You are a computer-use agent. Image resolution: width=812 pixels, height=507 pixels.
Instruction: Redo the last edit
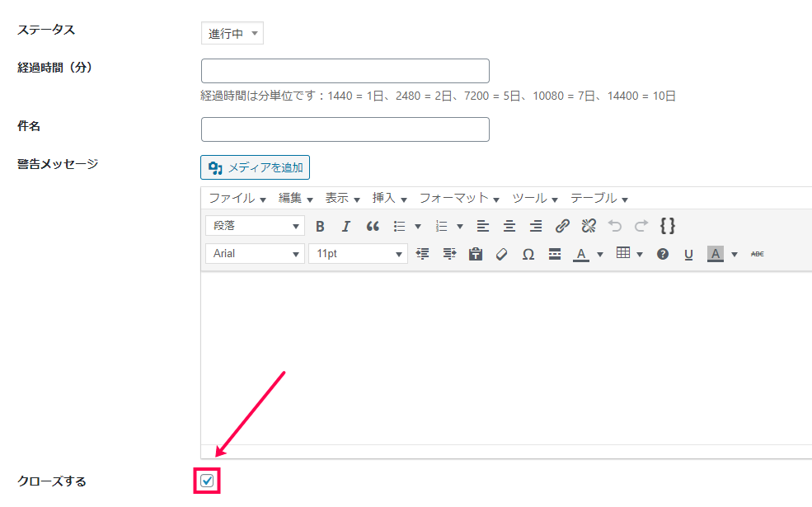click(x=641, y=227)
